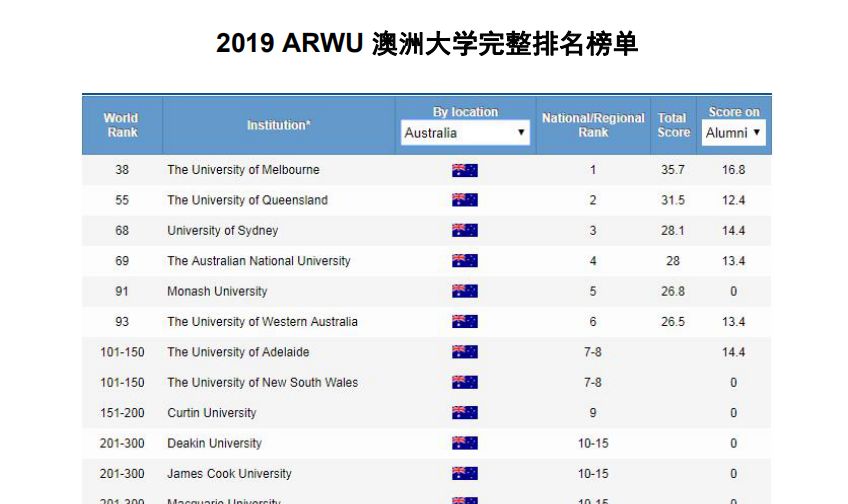Open the By location Australia dropdown
This screenshot has height=504, width=848.
[465, 133]
